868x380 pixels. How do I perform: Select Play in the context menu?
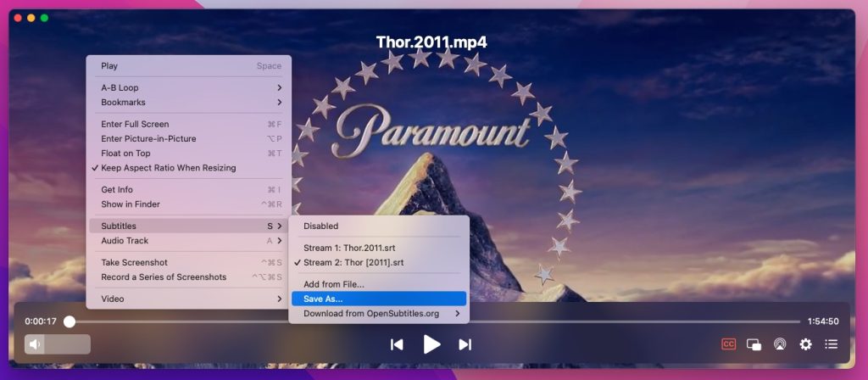tap(189, 66)
